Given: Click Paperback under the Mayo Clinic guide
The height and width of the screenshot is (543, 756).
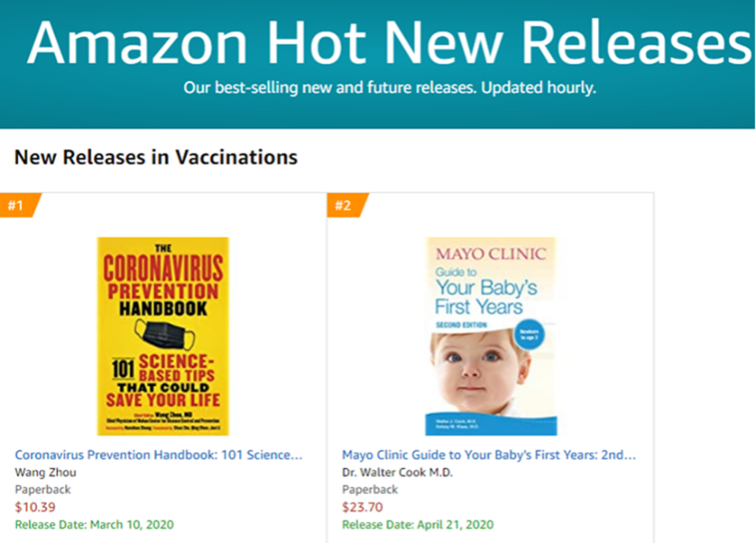Looking at the screenshot, I should [370, 489].
